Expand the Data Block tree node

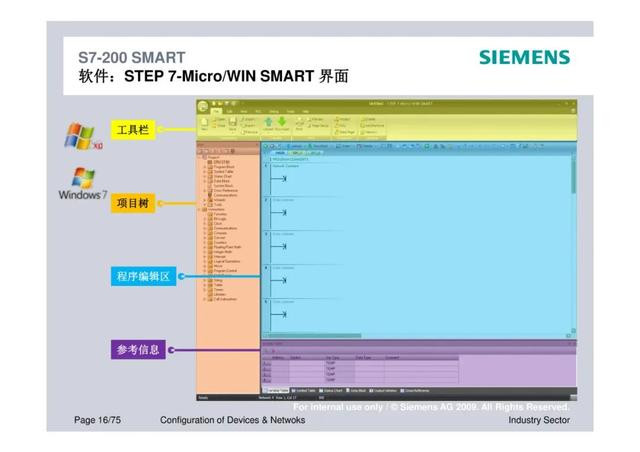coord(204,181)
